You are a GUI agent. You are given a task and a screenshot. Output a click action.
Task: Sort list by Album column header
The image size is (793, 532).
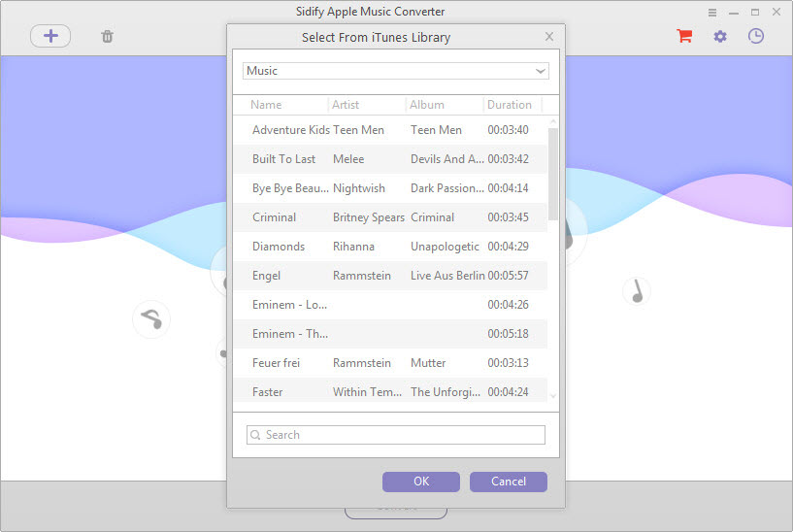tap(427, 105)
